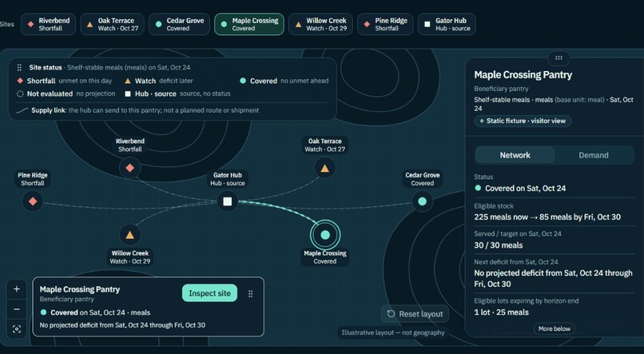
Task: Click the Willow Creek Watch map label
Action: tap(129, 257)
